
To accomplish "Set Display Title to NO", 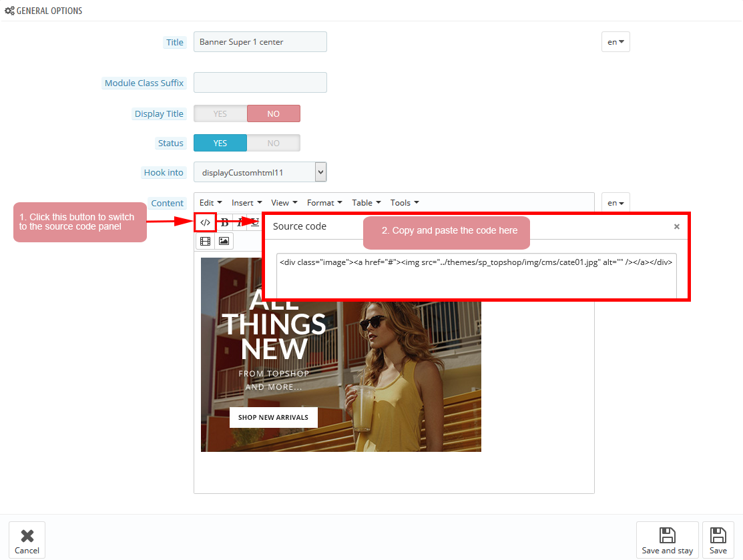I will pos(274,113).
